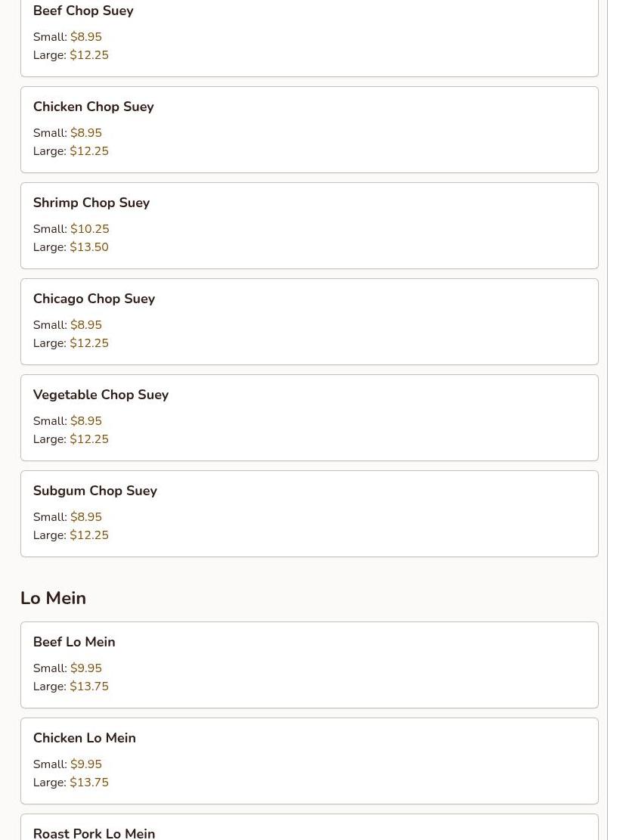Choose the Chicken Lo Mein title

(85, 738)
